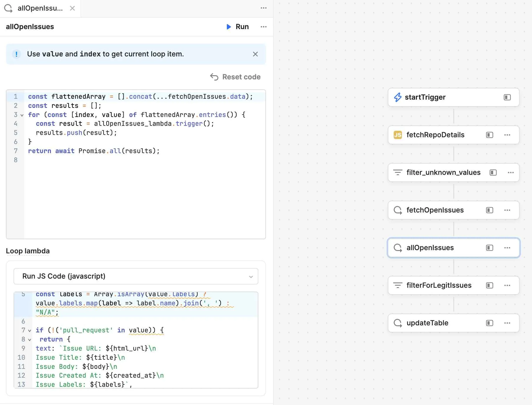This screenshot has height=405, width=532.
Task: Open the more options menu next to Run
Action: coord(264,27)
